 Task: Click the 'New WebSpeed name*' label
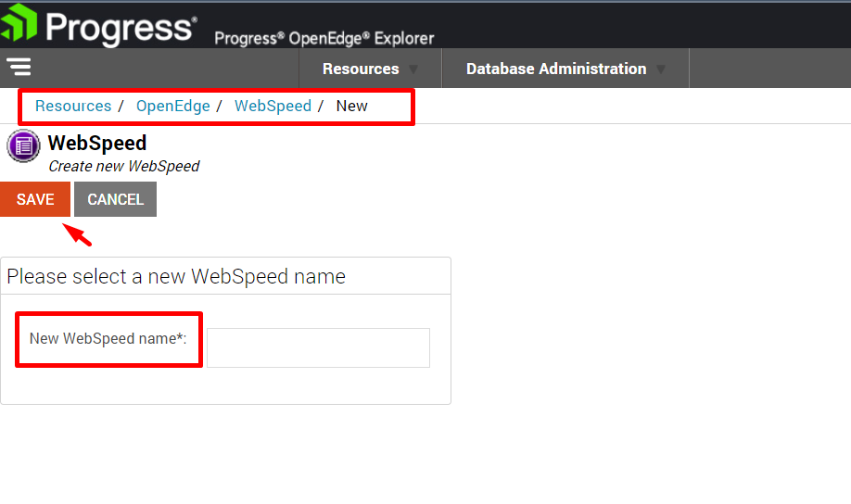108,339
